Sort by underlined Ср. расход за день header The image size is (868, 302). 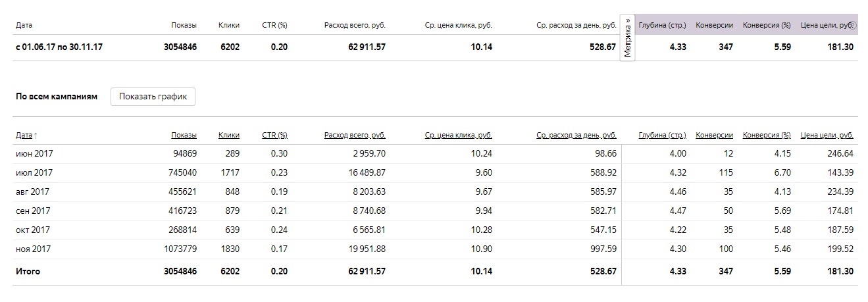(576, 135)
